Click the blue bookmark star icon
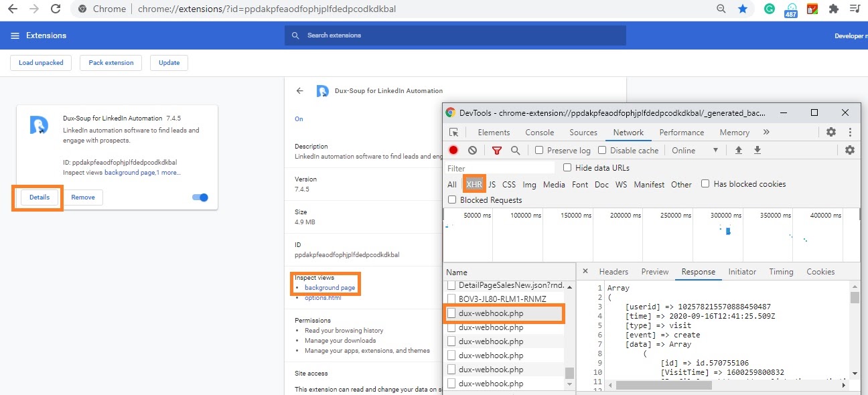This screenshot has height=395, width=868. pyautogui.click(x=743, y=9)
